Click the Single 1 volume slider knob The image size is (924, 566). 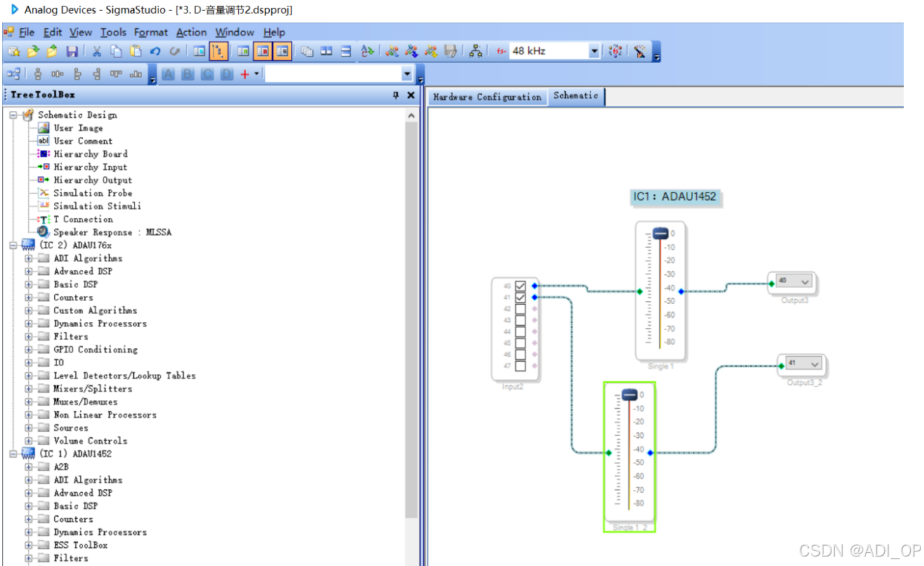click(661, 233)
